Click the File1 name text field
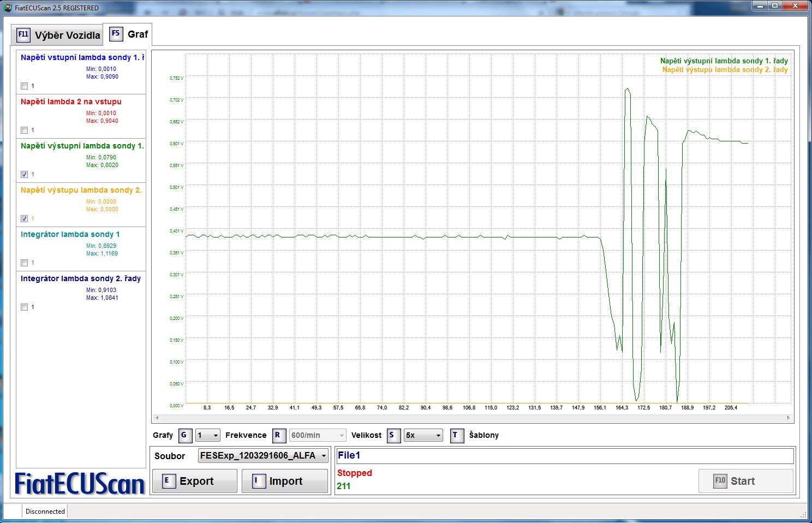Screen dimensions: 812x523 click(565, 456)
